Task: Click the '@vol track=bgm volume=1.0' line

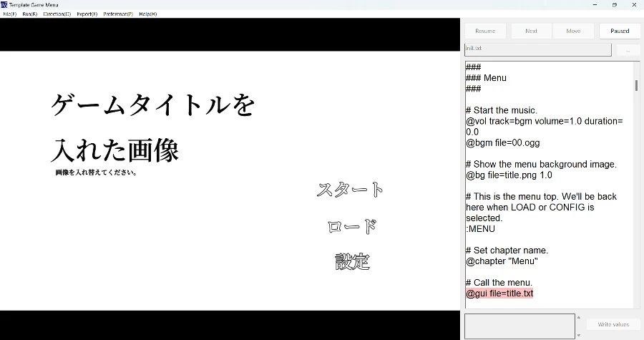Action: pyautogui.click(x=545, y=127)
